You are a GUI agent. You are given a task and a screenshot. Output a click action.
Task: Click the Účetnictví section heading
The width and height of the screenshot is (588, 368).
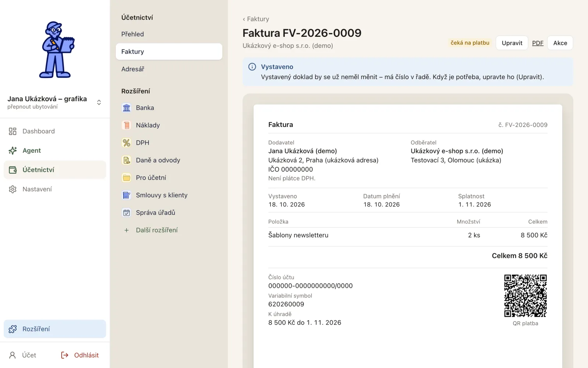pos(137,17)
